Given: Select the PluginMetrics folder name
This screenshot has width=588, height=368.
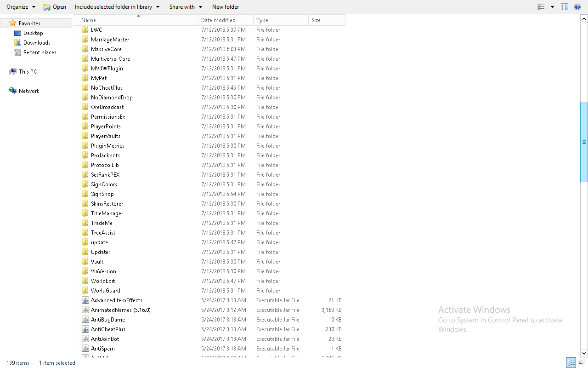Looking at the screenshot, I should 107,146.
